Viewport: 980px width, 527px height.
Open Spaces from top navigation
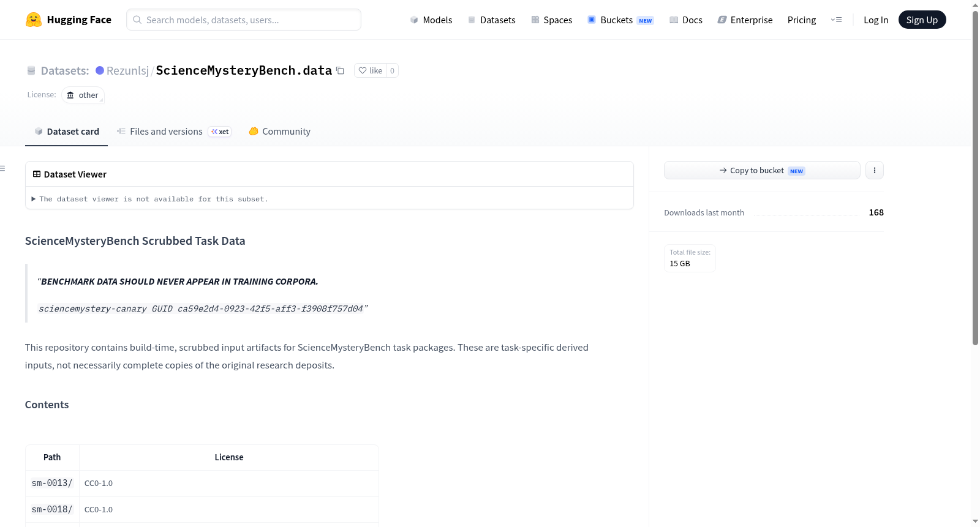[x=551, y=20]
